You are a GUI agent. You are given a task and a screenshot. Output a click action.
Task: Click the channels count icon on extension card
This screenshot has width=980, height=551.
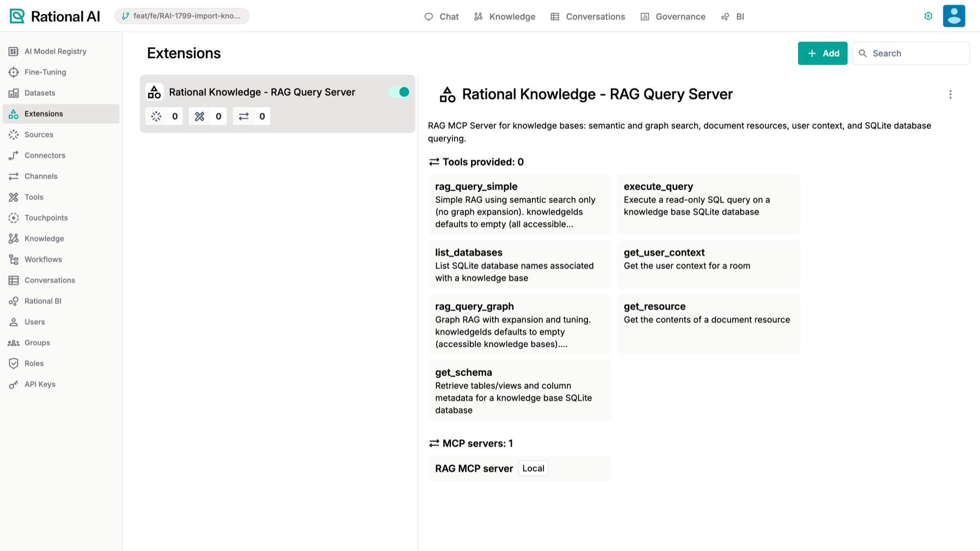[244, 116]
